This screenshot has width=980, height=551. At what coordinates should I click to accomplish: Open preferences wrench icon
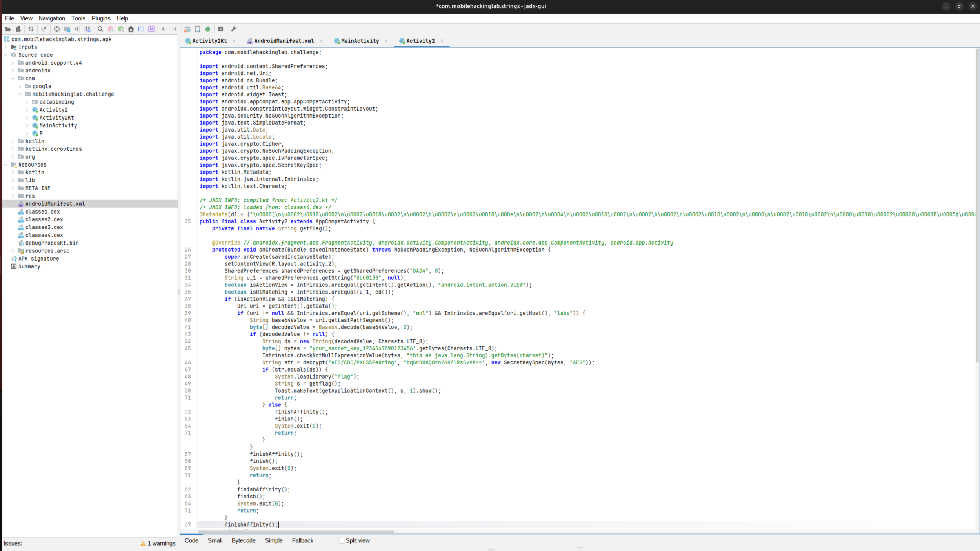234,29
